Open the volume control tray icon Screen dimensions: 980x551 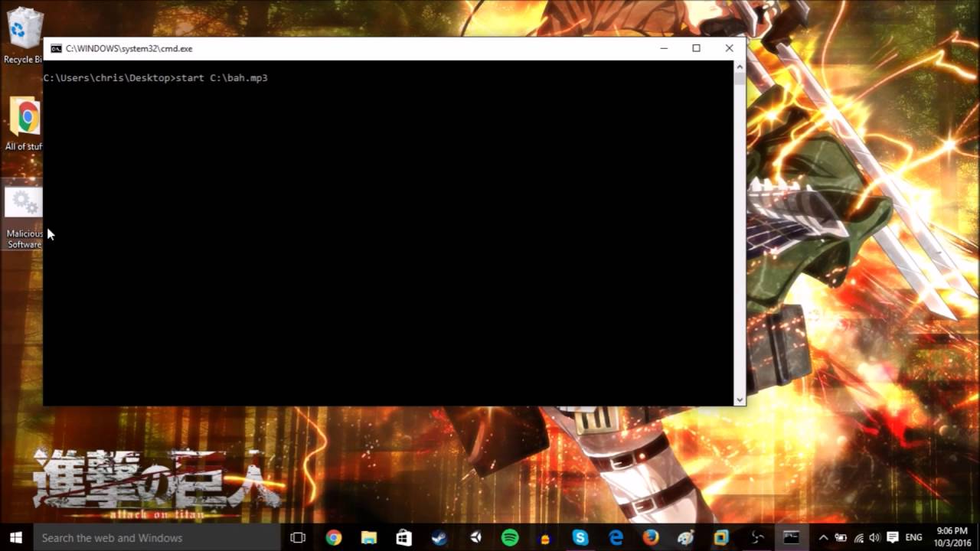(874, 537)
